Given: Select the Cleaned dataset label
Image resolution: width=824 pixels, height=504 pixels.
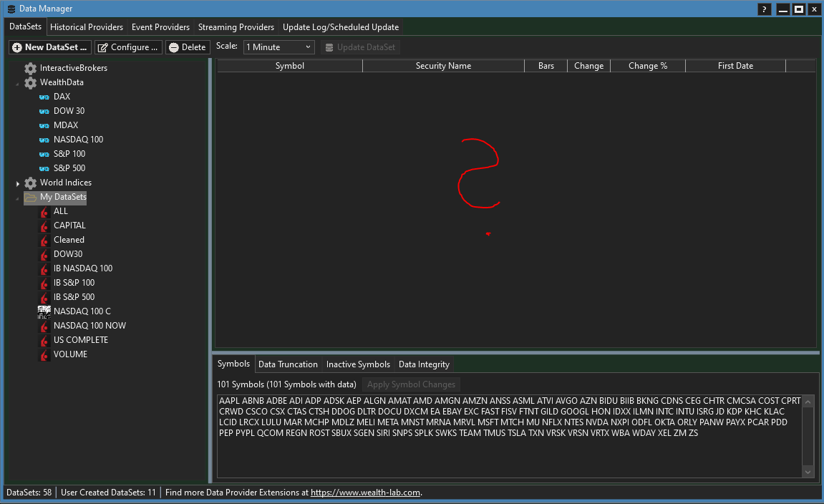Looking at the screenshot, I should (x=69, y=240).
